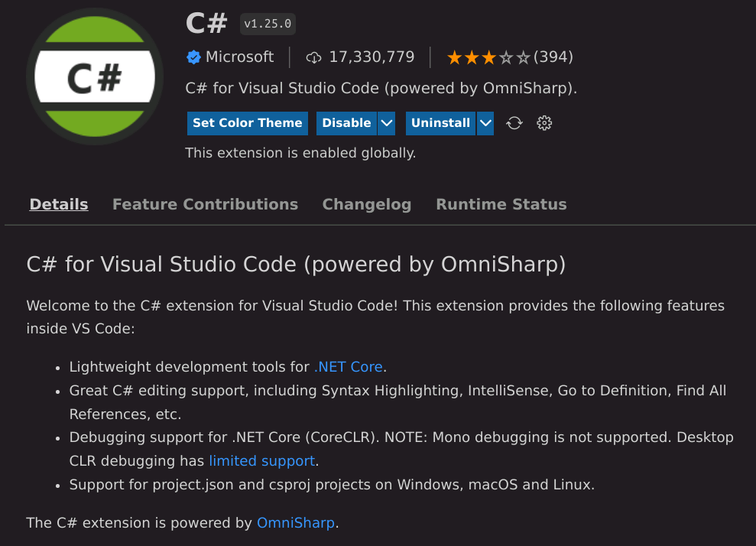
Task: Click the fifth empty rating star
Action: point(524,57)
